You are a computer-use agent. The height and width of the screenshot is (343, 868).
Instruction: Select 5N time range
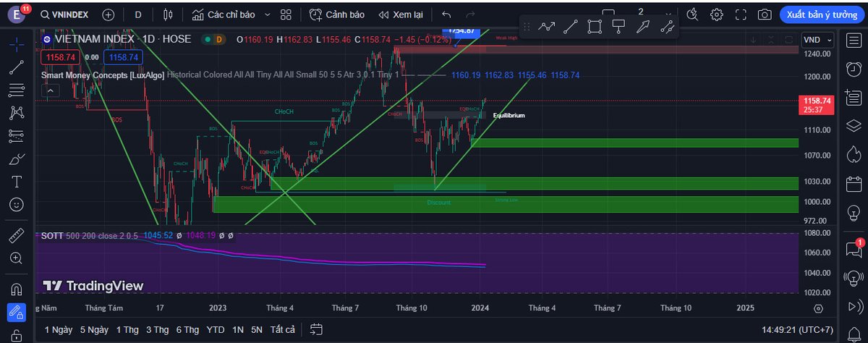click(257, 329)
